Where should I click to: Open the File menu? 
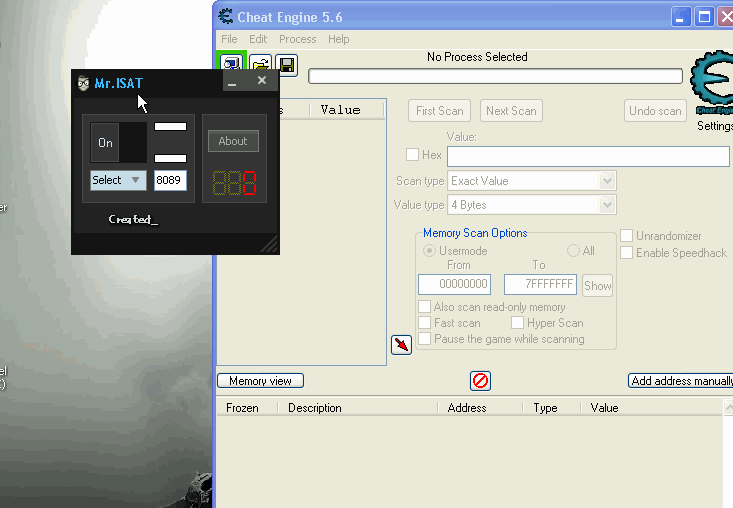[229, 39]
